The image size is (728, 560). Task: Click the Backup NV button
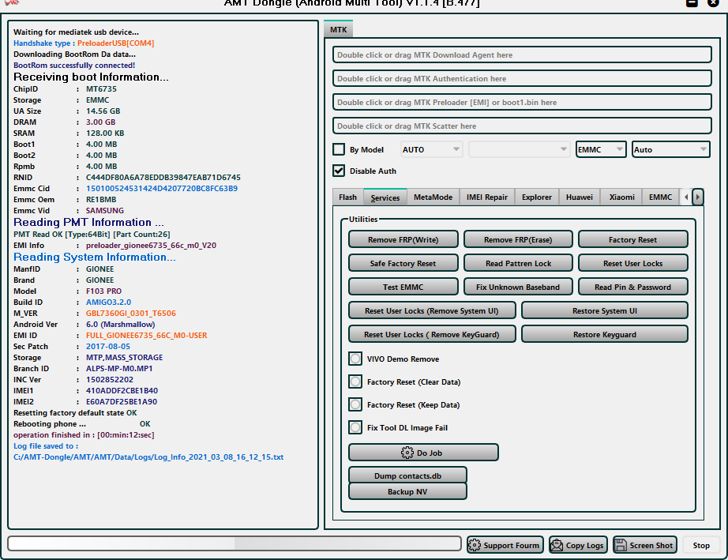pos(407,491)
